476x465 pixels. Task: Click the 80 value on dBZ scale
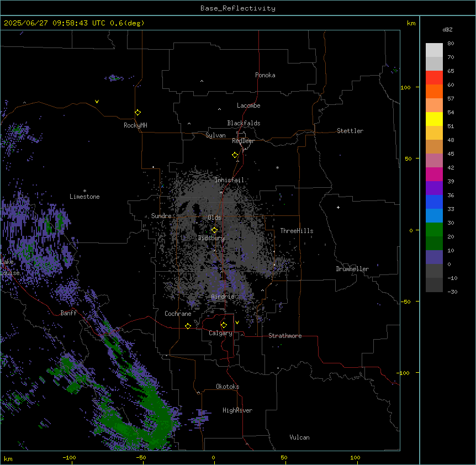(451, 44)
